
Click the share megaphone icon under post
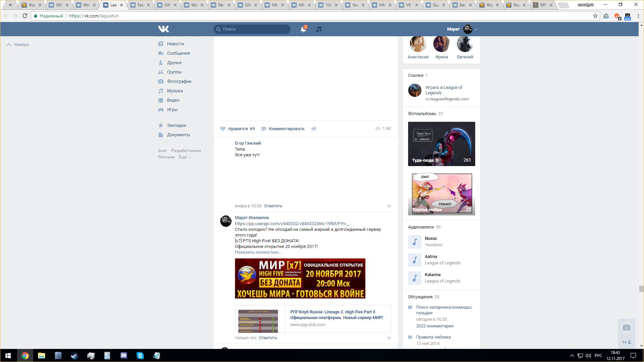313,129
